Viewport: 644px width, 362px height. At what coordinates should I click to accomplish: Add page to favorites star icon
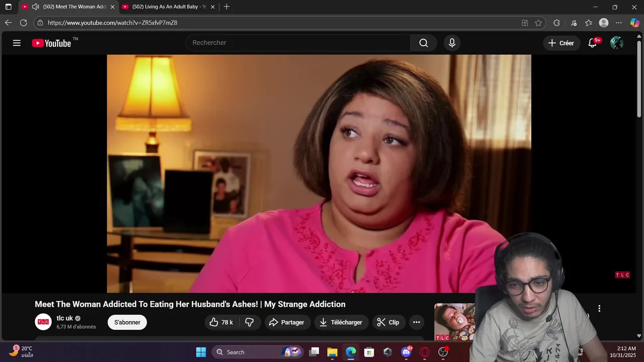click(x=538, y=23)
